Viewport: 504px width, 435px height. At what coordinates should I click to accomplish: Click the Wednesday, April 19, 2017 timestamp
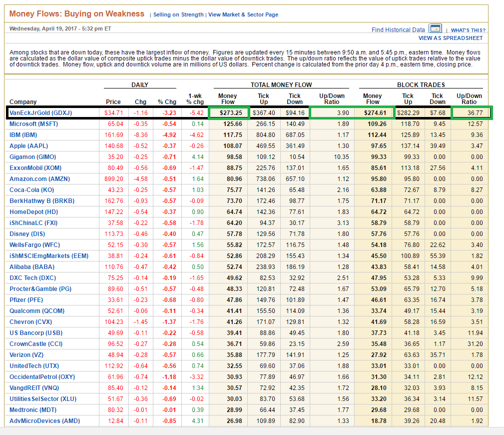[60, 28]
